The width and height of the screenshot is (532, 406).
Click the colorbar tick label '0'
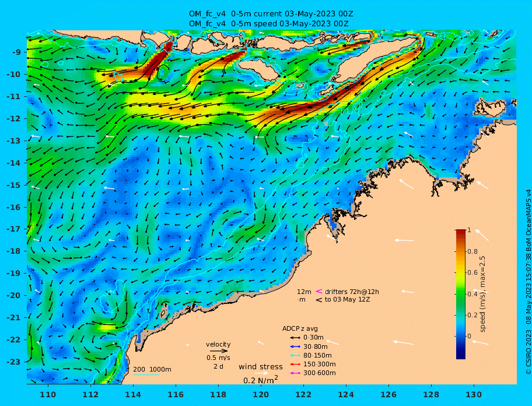(469, 336)
